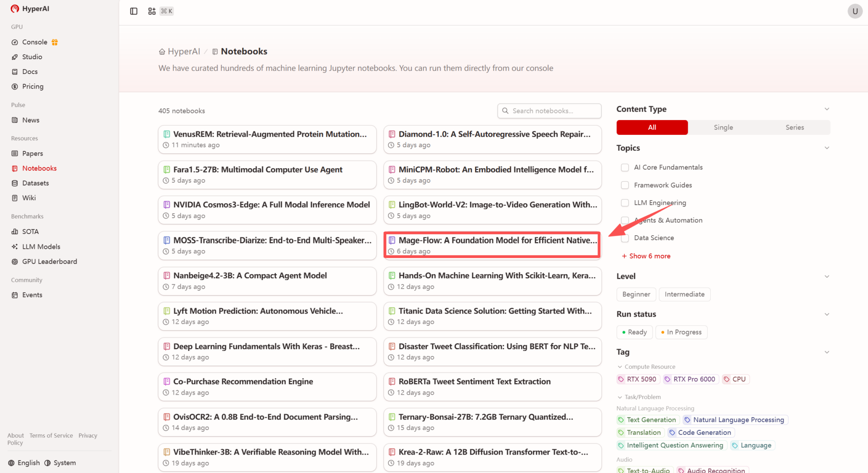Open GPU Leaderboard from the sidebar
Screen dimensions: 868x473
(x=50, y=261)
